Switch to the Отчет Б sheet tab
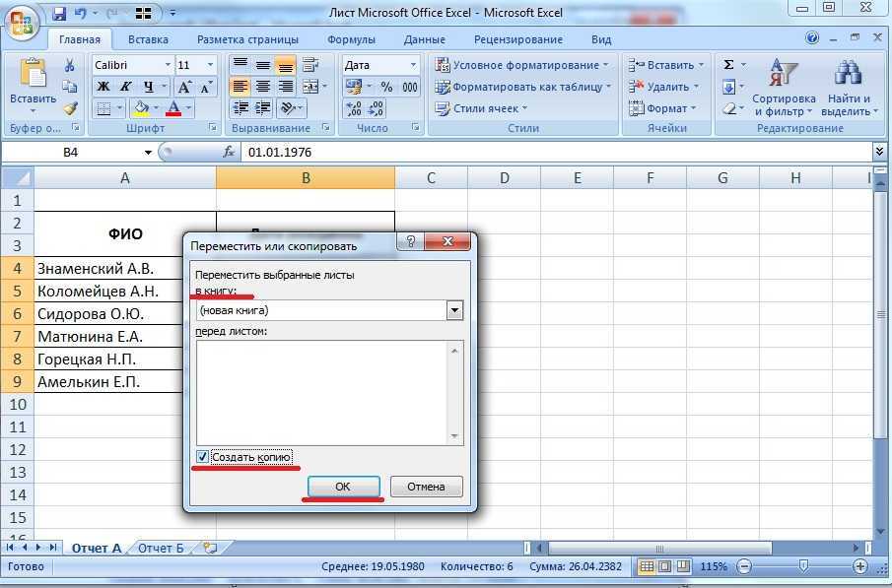This screenshot has height=588, width=892. (x=160, y=549)
